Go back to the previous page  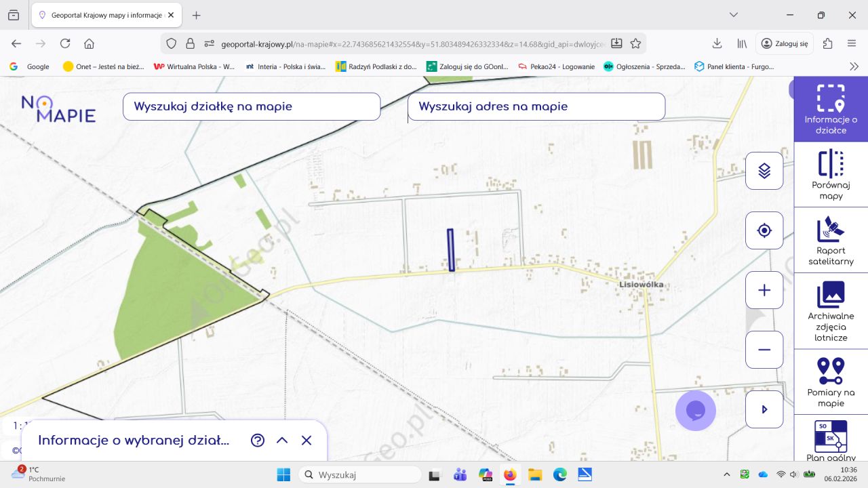click(16, 43)
